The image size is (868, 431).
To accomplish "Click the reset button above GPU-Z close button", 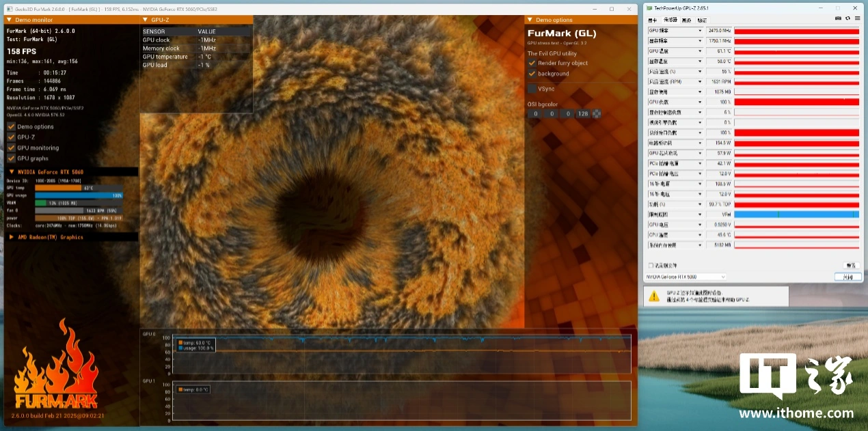I will pyautogui.click(x=850, y=265).
